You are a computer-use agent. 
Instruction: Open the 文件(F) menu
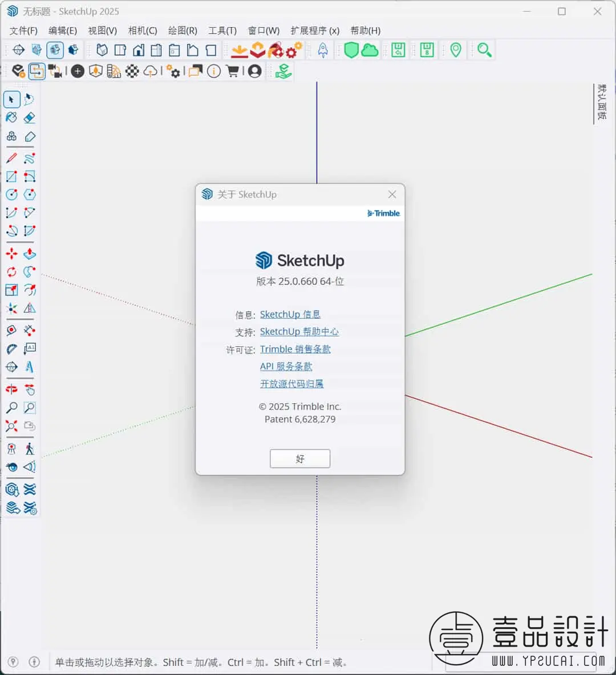pos(24,31)
